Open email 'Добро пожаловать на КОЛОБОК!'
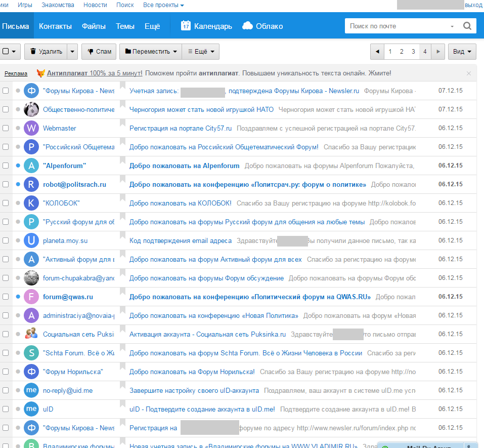This screenshot has height=448, width=484. [x=180, y=203]
